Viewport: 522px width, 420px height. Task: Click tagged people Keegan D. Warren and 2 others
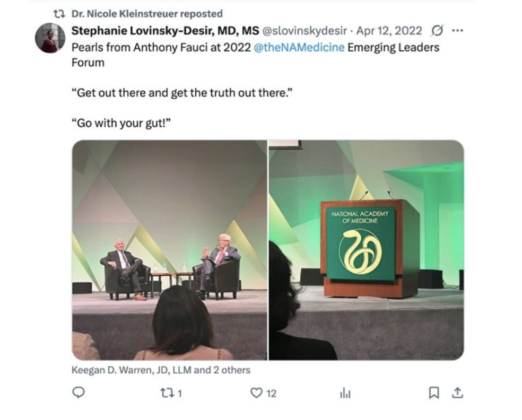click(161, 370)
